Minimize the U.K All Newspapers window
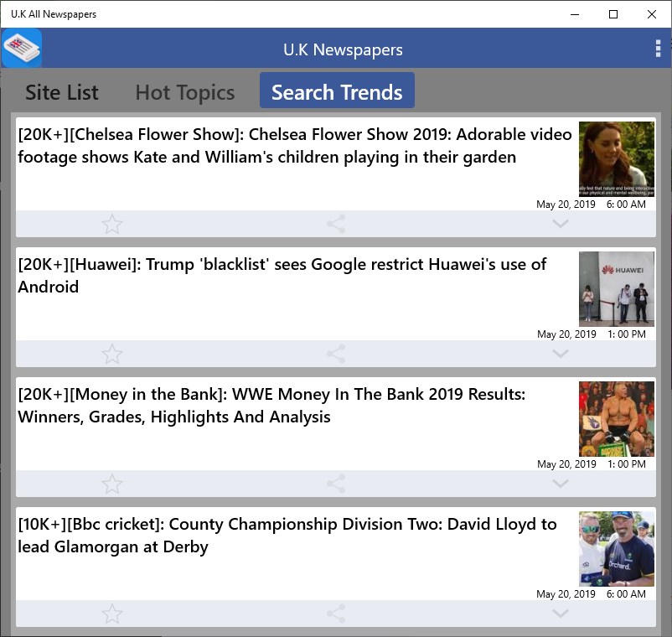This screenshot has width=672, height=637. point(575,14)
